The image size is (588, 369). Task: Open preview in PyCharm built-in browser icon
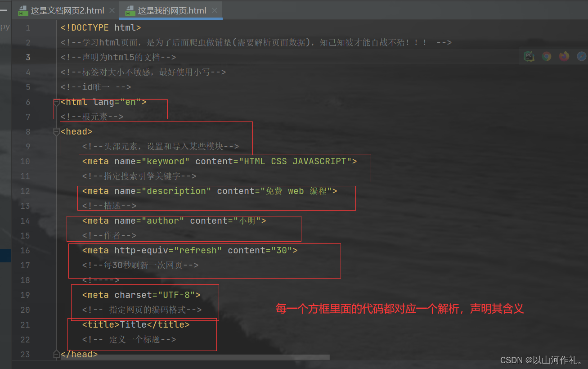[529, 56]
